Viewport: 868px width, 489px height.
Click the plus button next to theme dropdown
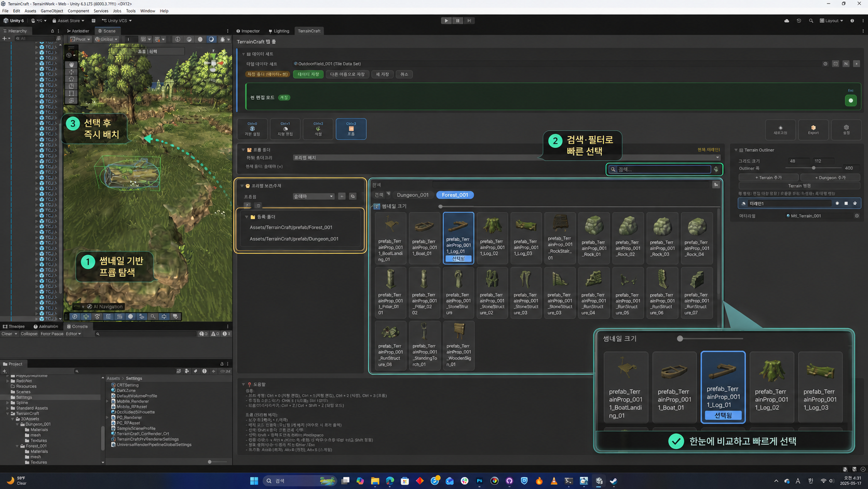coord(342,196)
